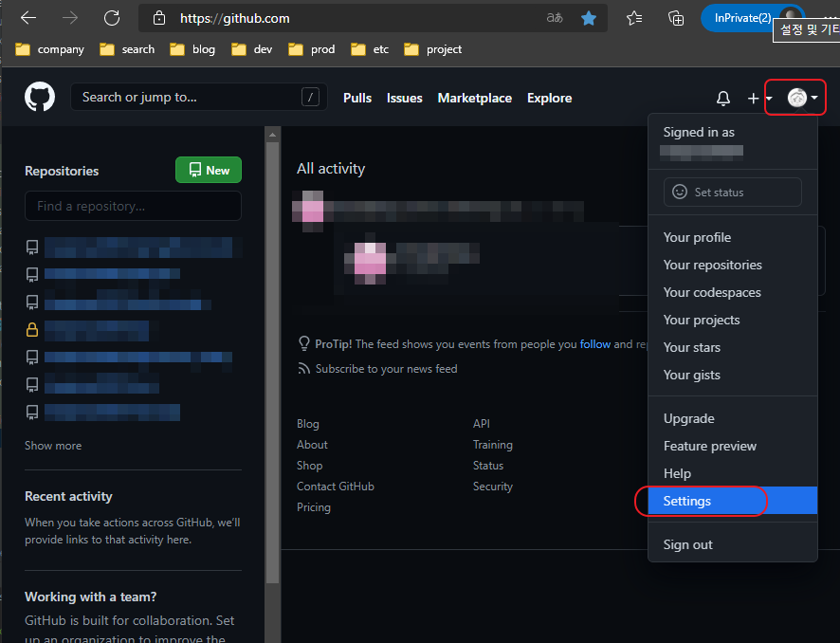Open the Pricing footer link

pyautogui.click(x=314, y=507)
